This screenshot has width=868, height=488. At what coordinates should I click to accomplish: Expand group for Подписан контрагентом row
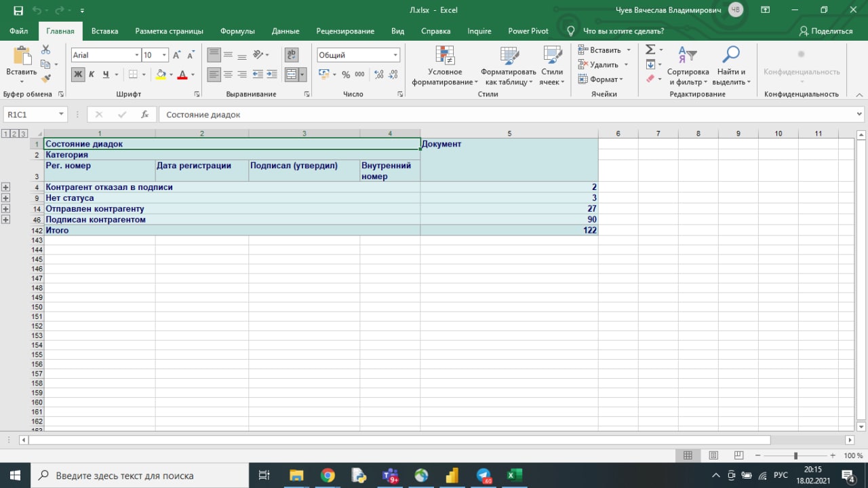[x=6, y=219]
